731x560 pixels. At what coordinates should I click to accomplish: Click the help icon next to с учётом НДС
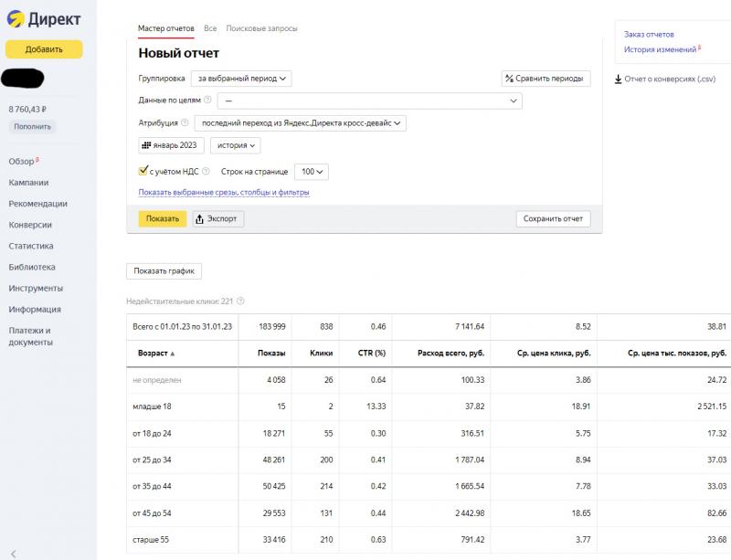click(206, 171)
